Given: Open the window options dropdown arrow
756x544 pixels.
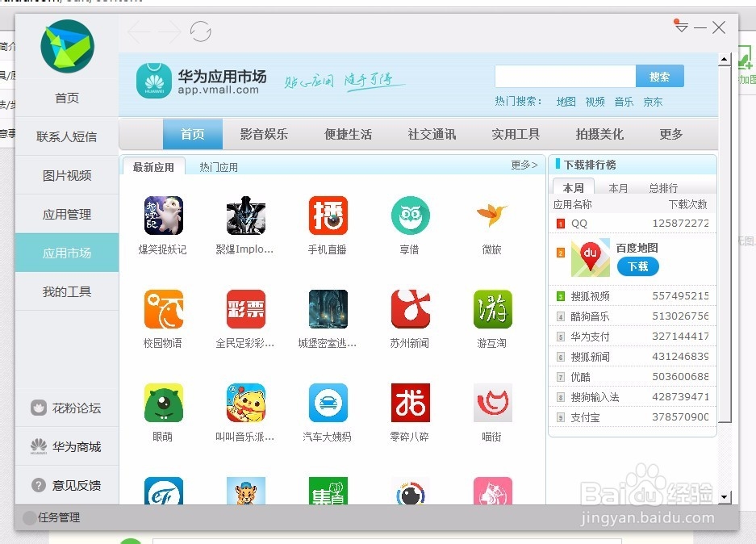Looking at the screenshot, I should [x=681, y=27].
